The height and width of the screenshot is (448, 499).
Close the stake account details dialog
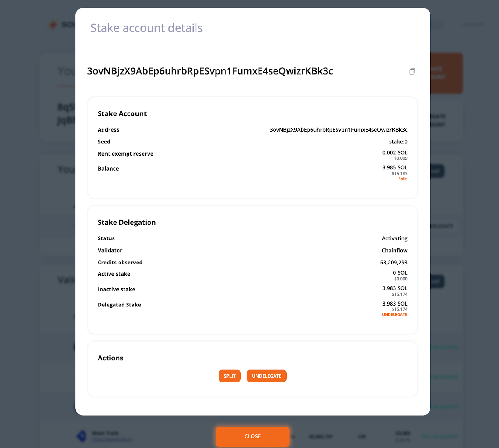click(253, 436)
